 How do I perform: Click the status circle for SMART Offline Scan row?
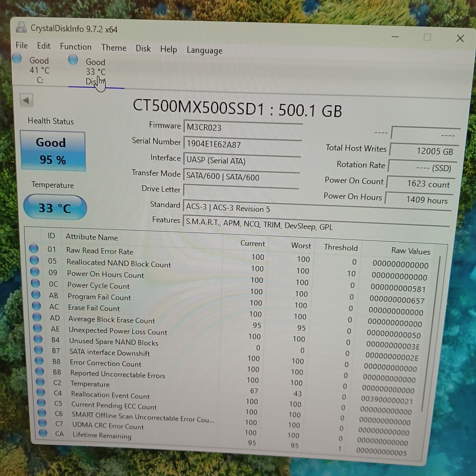click(x=42, y=413)
